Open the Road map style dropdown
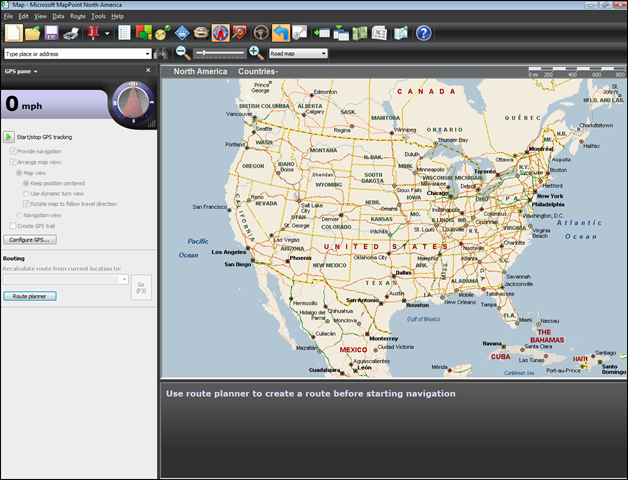The height and width of the screenshot is (480, 628). pyautogui.click(x=298, y=53)
